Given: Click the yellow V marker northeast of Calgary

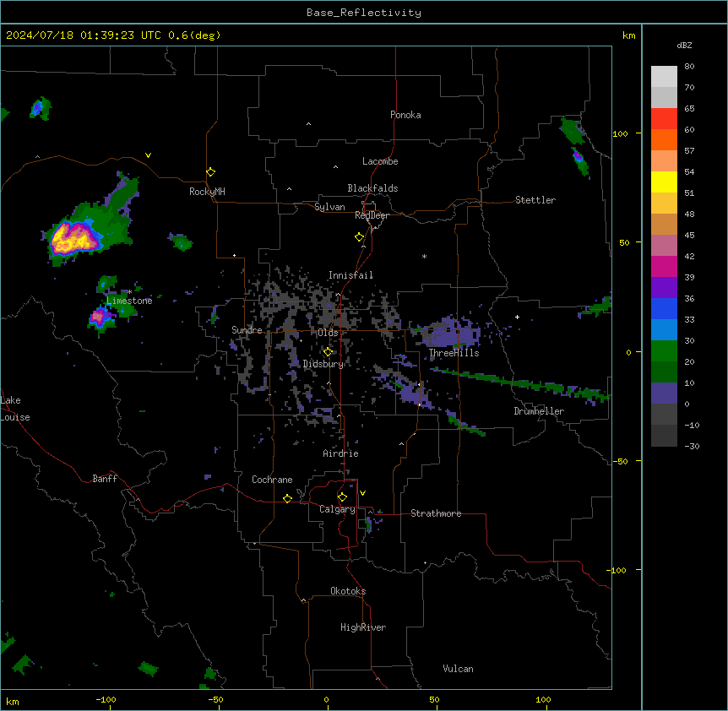Looking at the screenshot, I should (362, 493).
